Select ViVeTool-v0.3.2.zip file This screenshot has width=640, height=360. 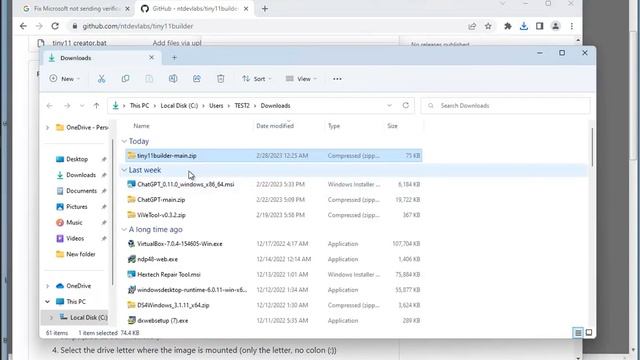tap(274, 215)
